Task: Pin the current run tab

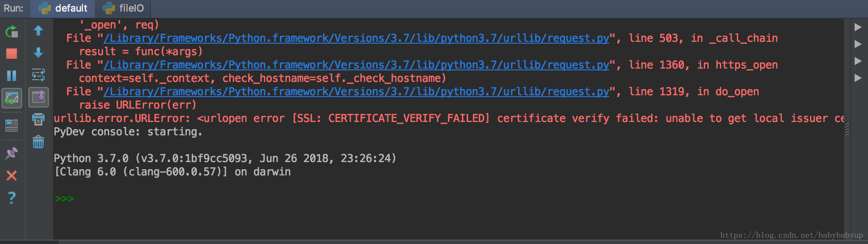Action: [x=12, y=153]
